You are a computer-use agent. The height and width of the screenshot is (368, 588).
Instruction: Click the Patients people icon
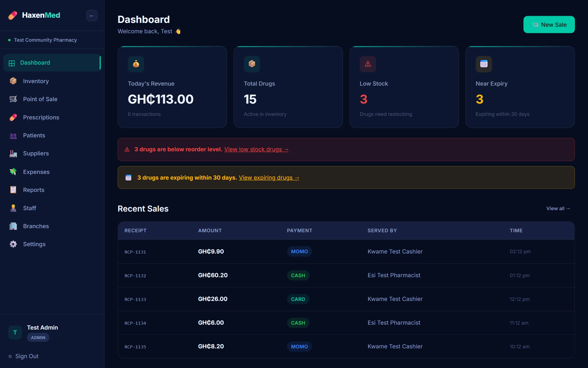[x=13, y=135]
